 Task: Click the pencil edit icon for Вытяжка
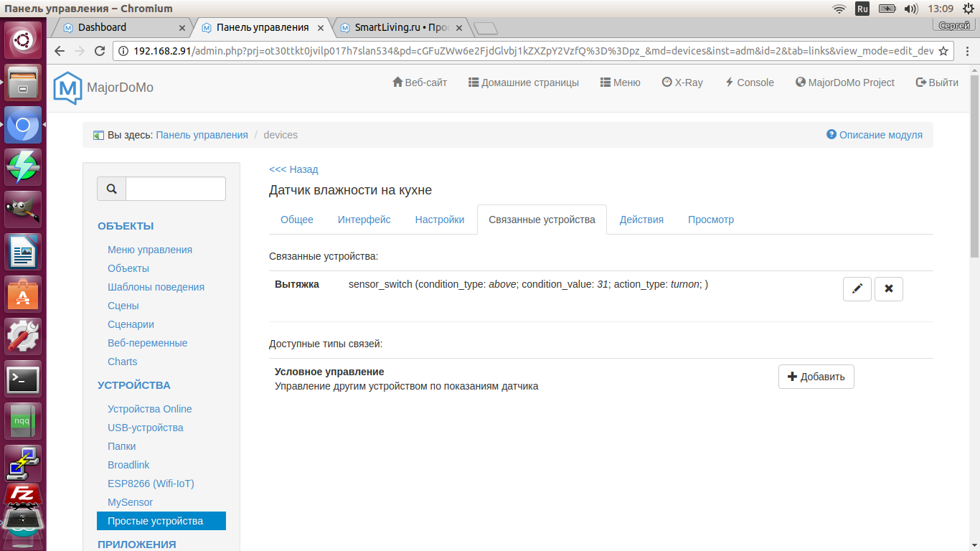click(x=857, y=288)
